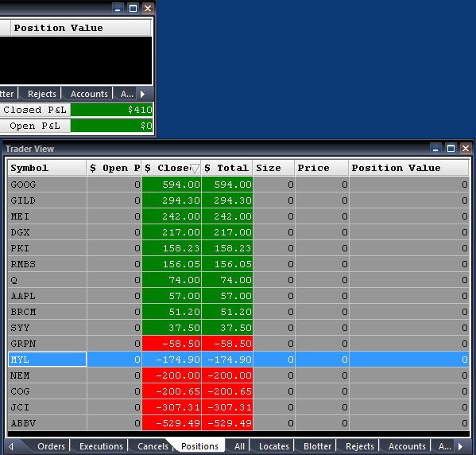The height and width of the screenshot is (455, 476).
Task: Click the tab scroll right arrow in Trader View
Action: coord(460,446)
